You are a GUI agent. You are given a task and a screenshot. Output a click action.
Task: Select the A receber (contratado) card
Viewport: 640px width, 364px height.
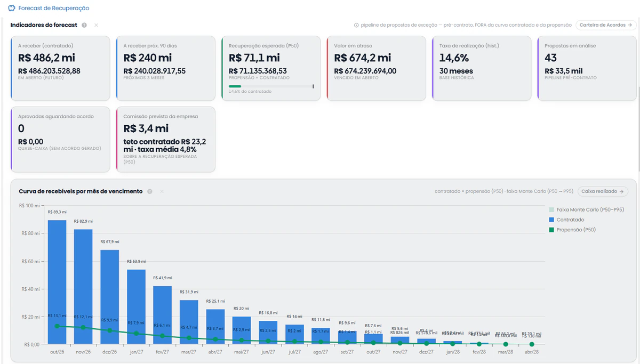60,68
